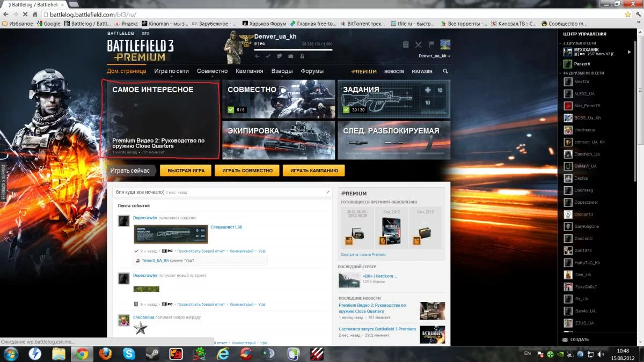Launch Firefox from the taskbar
This screenshot has height=362, width=644.
coord(105,354)
